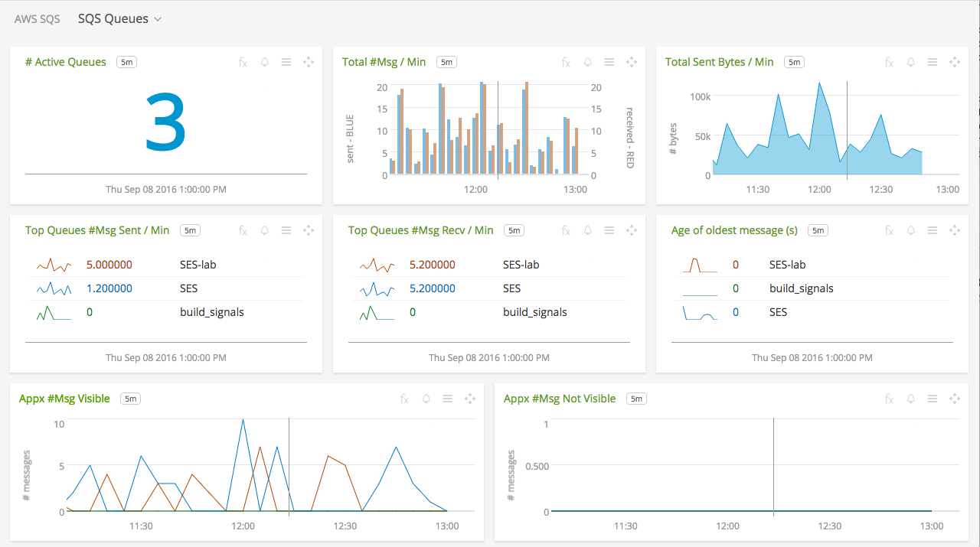The image size is (980, 547).
Task: Open the Total Sent Bytes / Min title
Action: [x=720, y=62]
